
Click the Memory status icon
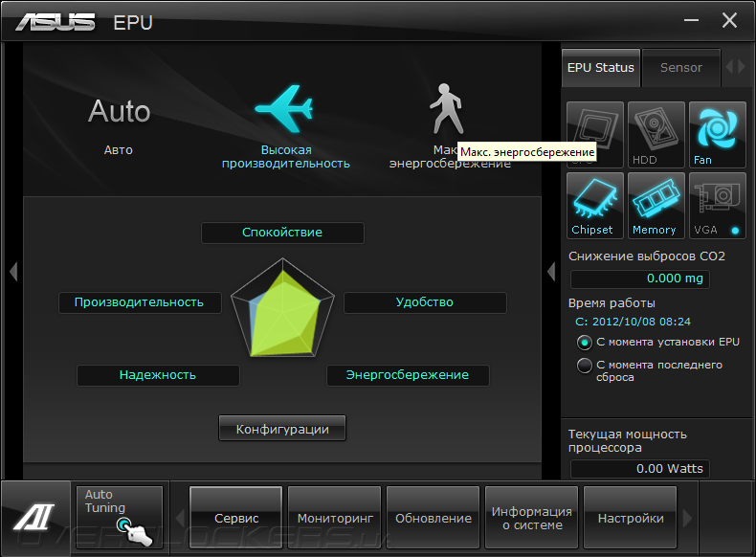tap(656, 206)
